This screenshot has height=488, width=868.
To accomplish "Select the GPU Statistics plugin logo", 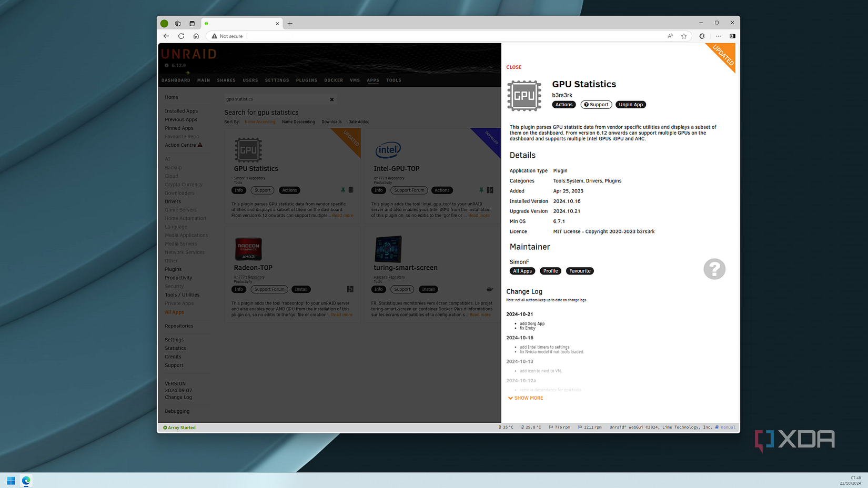I will 524,96.
